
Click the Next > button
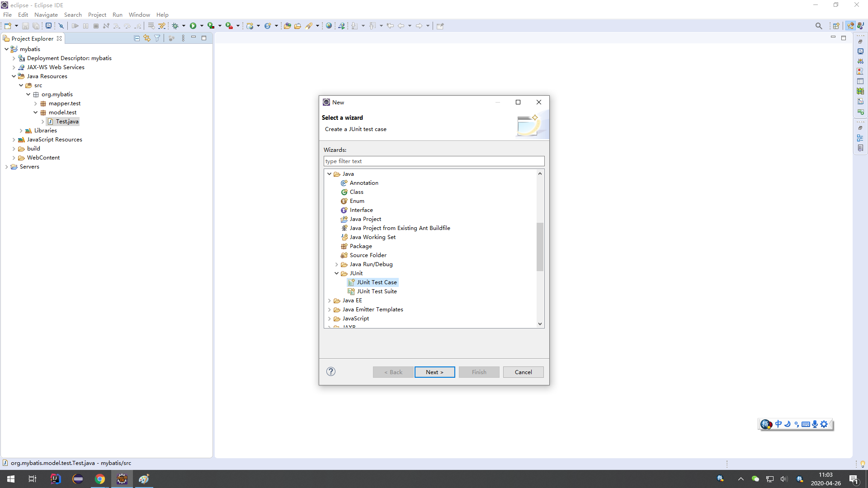(434, 372)
